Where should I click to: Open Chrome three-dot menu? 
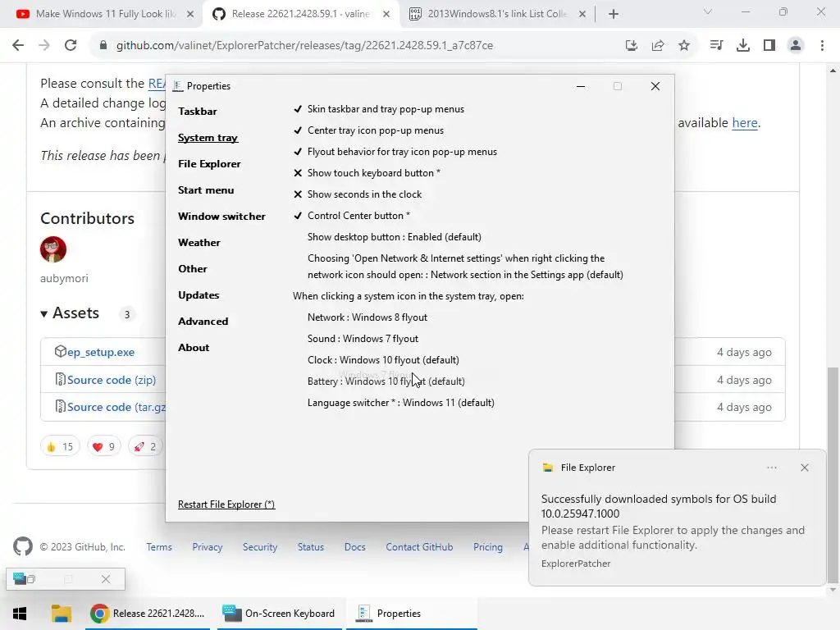point(822,46)
